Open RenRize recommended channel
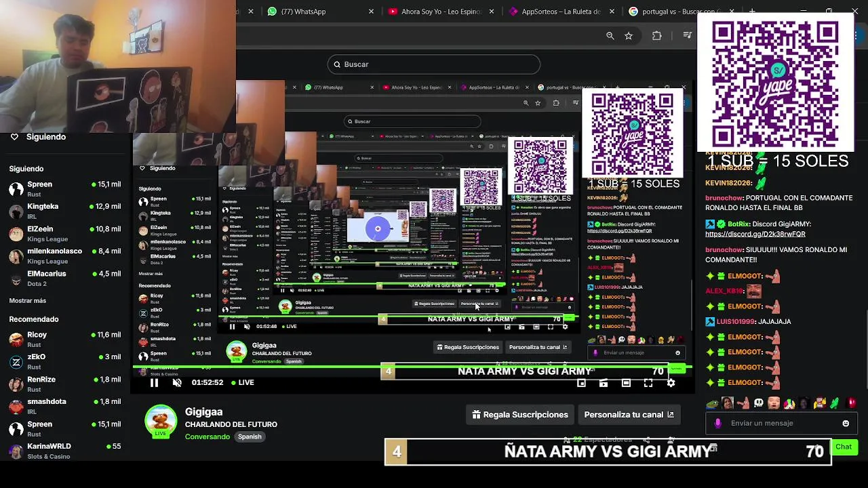 click(65, 384)
